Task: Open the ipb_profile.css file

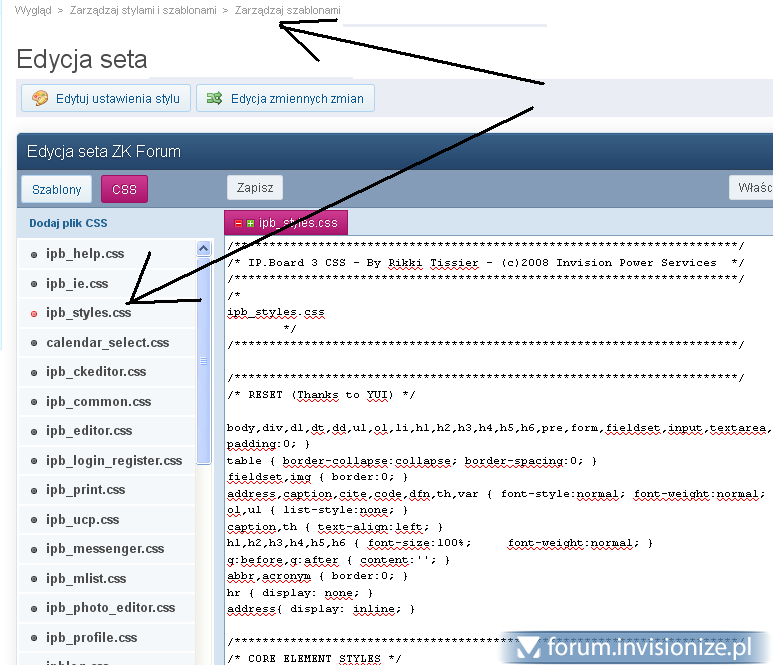Action: click(91, 637)
